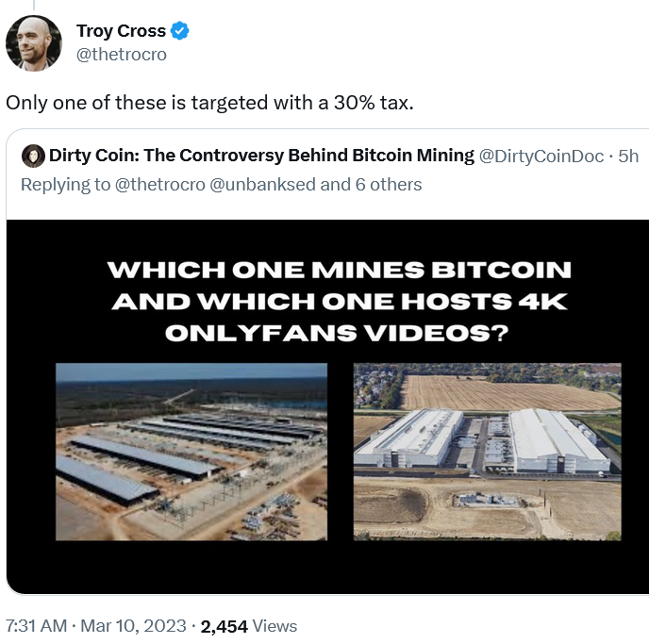Open the Dirty Coin account name

[x=261, y=156]
